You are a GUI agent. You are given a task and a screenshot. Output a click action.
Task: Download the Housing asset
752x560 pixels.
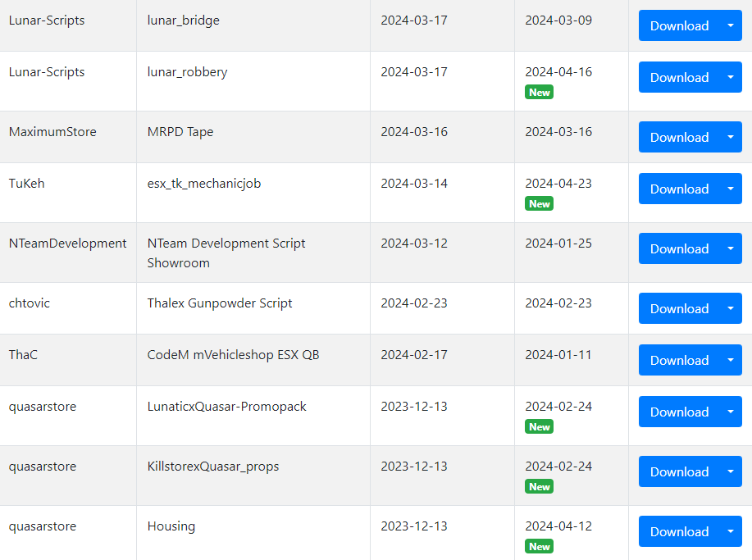point(679,531)
